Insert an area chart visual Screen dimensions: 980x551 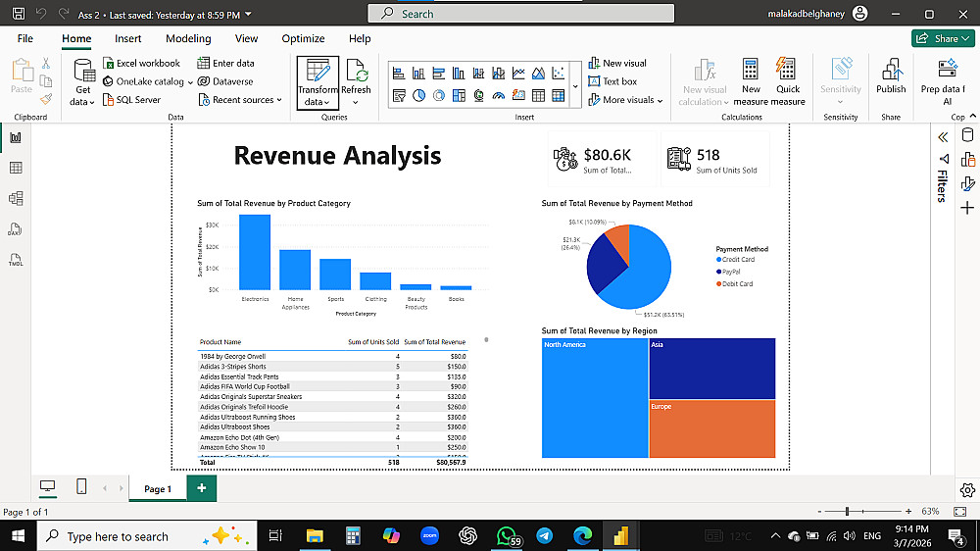[x=538, y=74]
